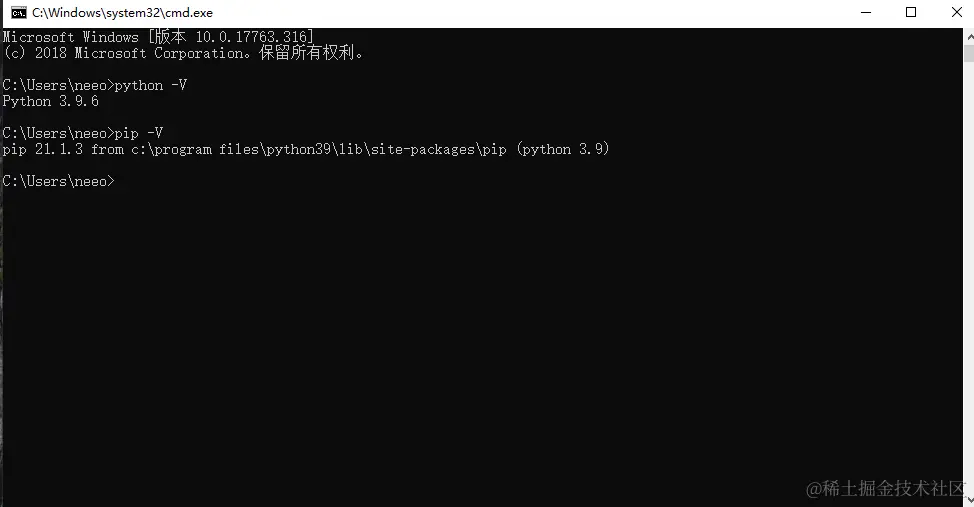Click the "pip -V" command text
Image resolution: width=974 pixels, height=507 pixels.
click(139, 133)
